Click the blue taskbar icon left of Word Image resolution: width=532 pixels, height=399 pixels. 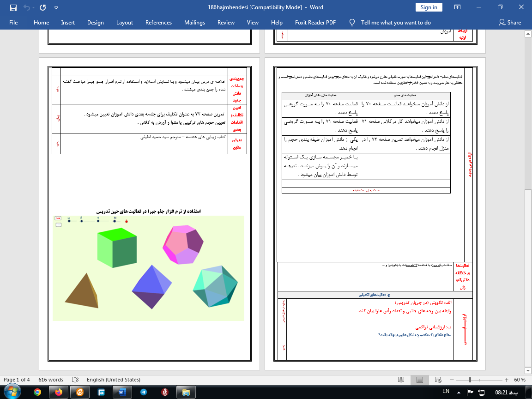pyautogui.click(x=101, y=392)
